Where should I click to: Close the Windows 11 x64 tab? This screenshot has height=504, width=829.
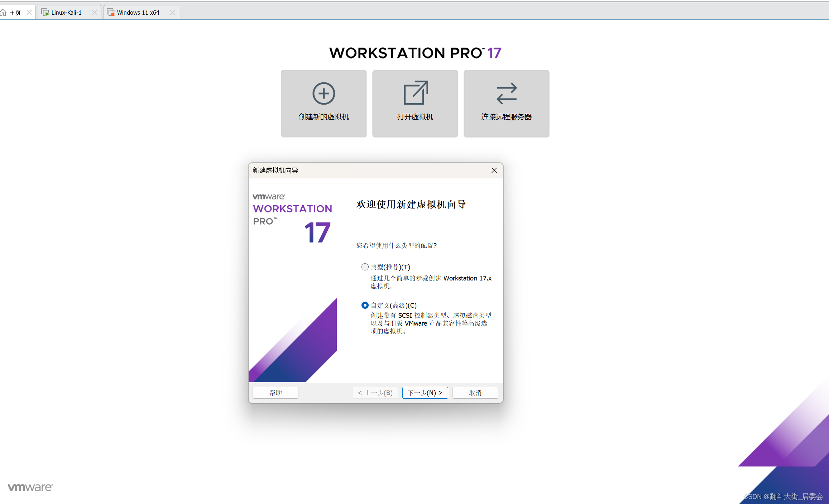[172, 13]
